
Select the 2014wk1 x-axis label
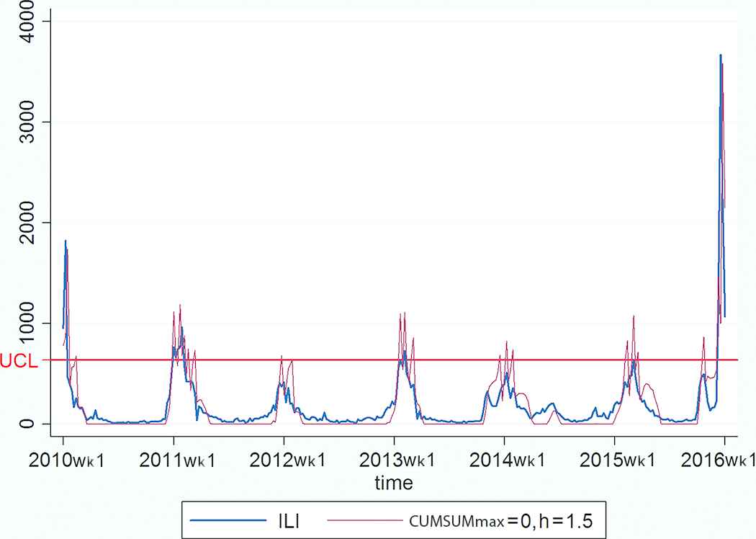(504, 460)
